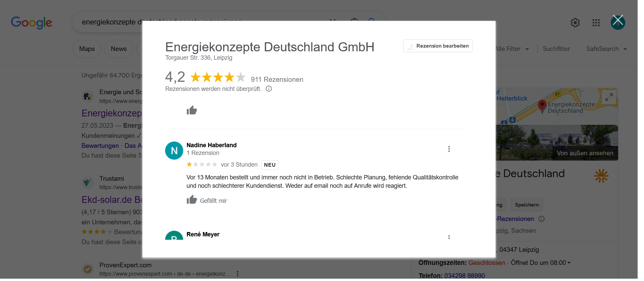Switch to the News tab
Screen dimensions: 644x281
pos(119,49)
